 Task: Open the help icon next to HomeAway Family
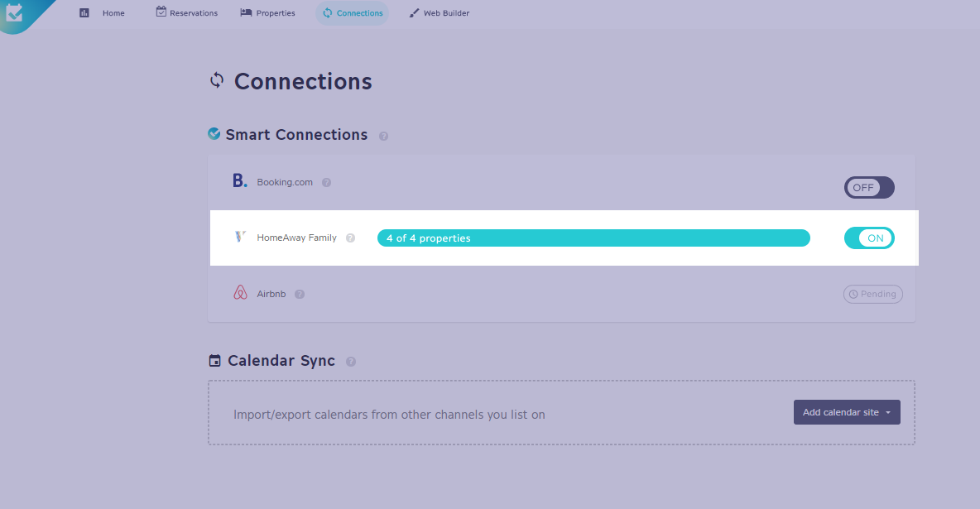click(x=351, y=238)
